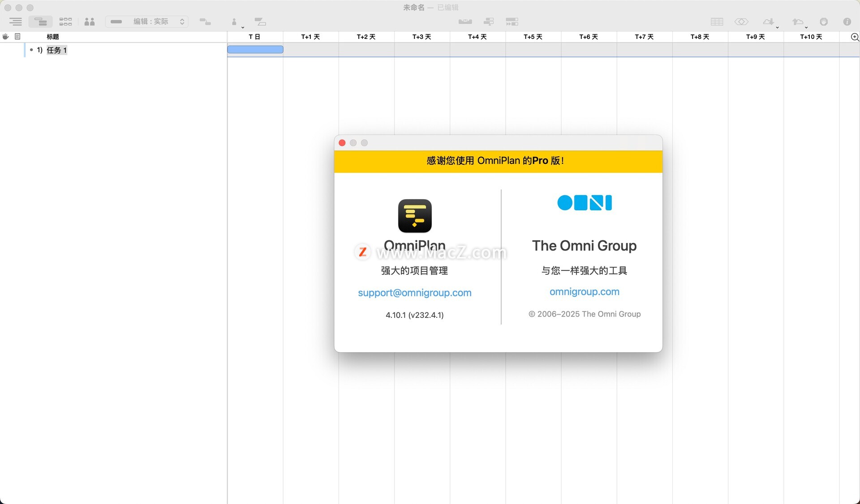The width and height of the screenshot is (860, 504).
Task: Click the split task toolbar icon
Action: [260, 21]
